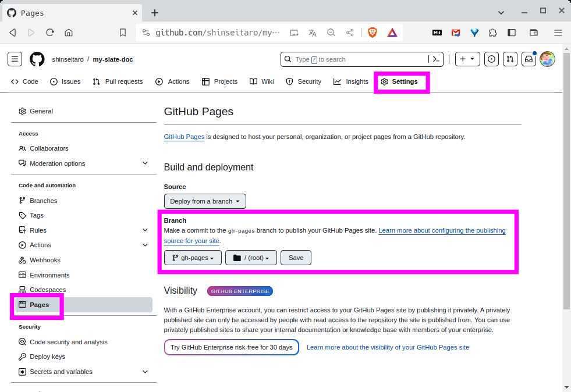571x392 pixels.
Task: Expand the Moderation options section
Action: point(145,163)
